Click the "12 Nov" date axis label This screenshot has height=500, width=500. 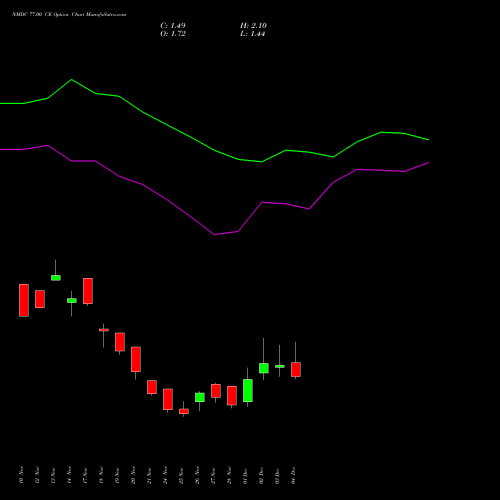coord(37,475)
